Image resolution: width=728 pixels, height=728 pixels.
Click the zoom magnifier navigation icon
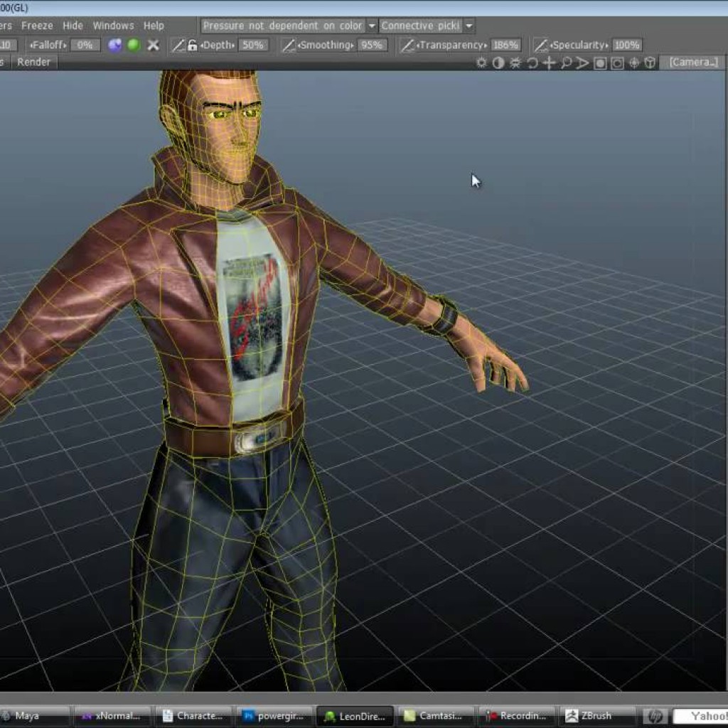point(566,63)
